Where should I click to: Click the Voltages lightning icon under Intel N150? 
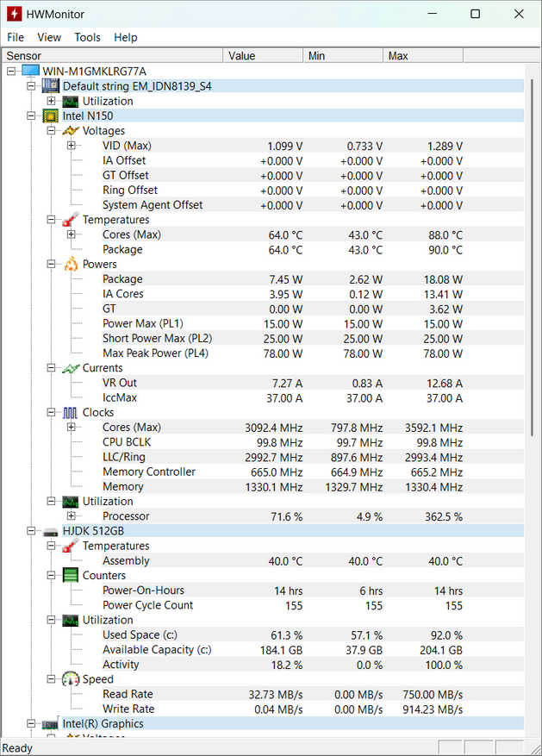pos(71,131)
